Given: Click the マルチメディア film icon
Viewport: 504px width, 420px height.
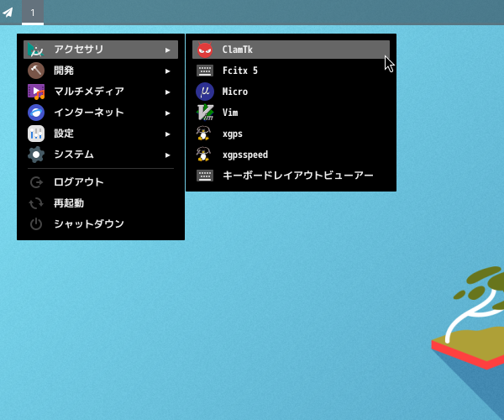Looking at the screenshot, I should 36,92.
